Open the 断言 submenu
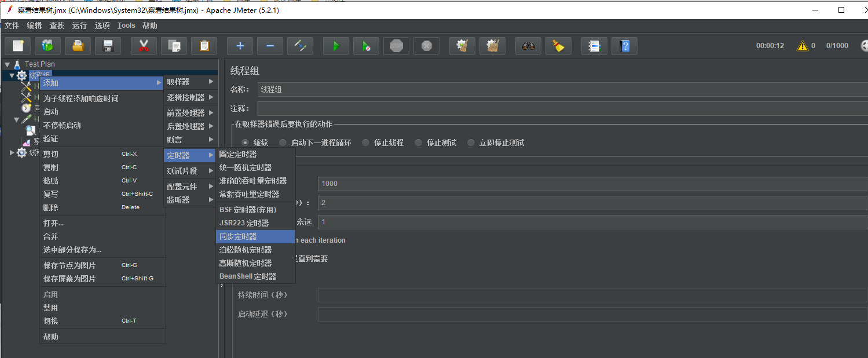Image resolution: width=868 pixels, height=358 pixels. coord(191,140)
